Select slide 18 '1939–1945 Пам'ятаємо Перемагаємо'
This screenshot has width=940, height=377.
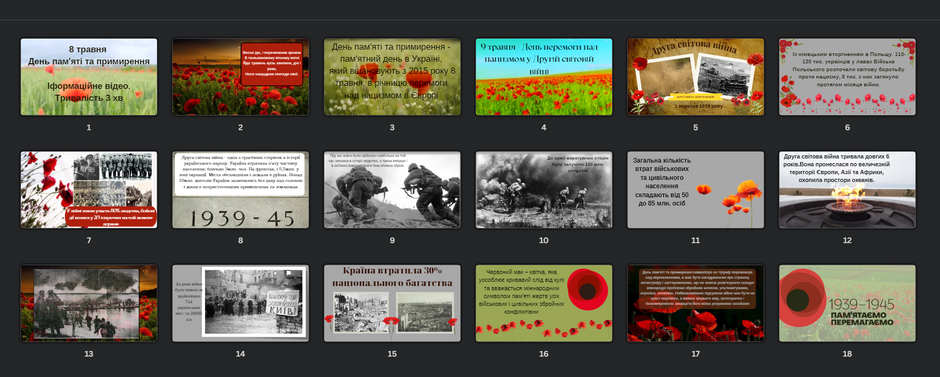point(847,303)
